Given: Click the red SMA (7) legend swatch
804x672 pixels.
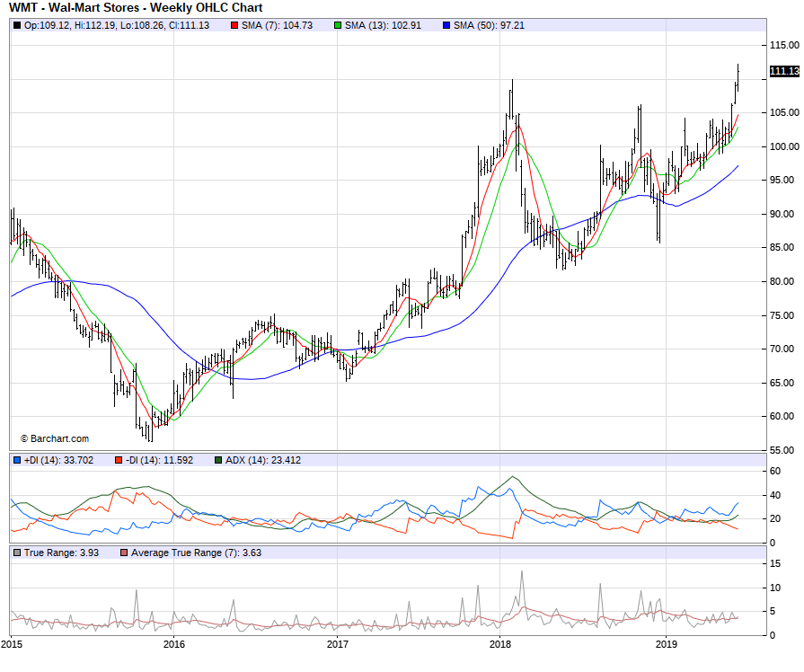Looking at the screenshot, I should click(234, 25).
